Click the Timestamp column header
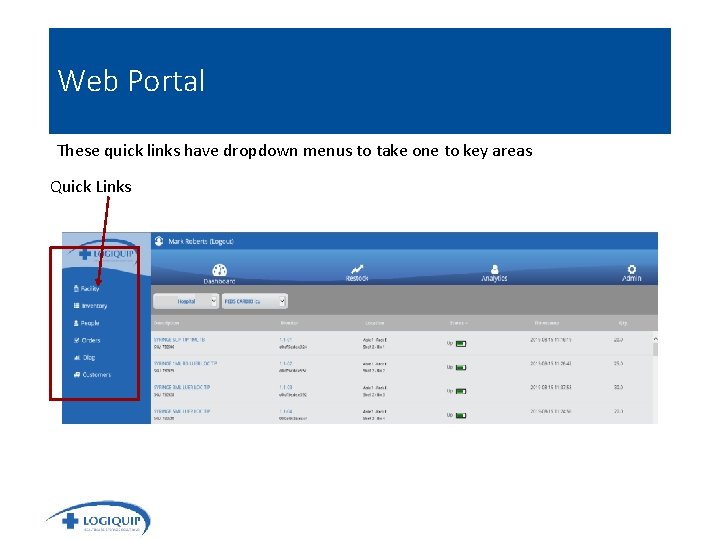Screen dimensions: 720x540 click(546, 323)
